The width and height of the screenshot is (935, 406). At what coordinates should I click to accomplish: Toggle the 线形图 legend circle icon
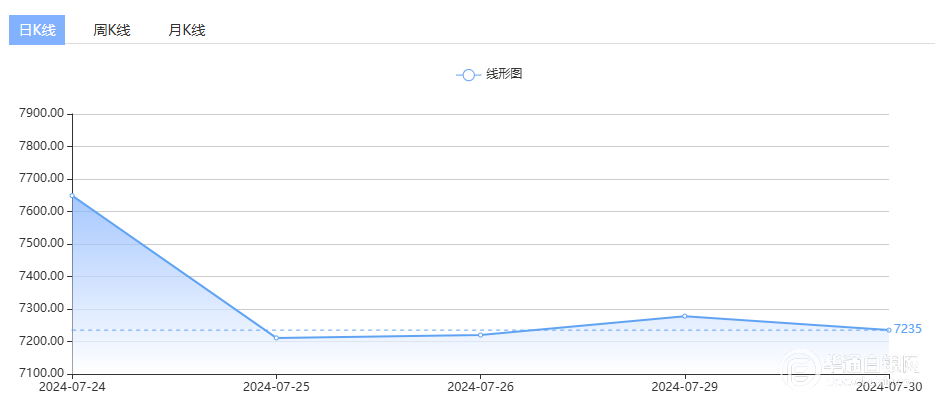[x=468, y=75]
